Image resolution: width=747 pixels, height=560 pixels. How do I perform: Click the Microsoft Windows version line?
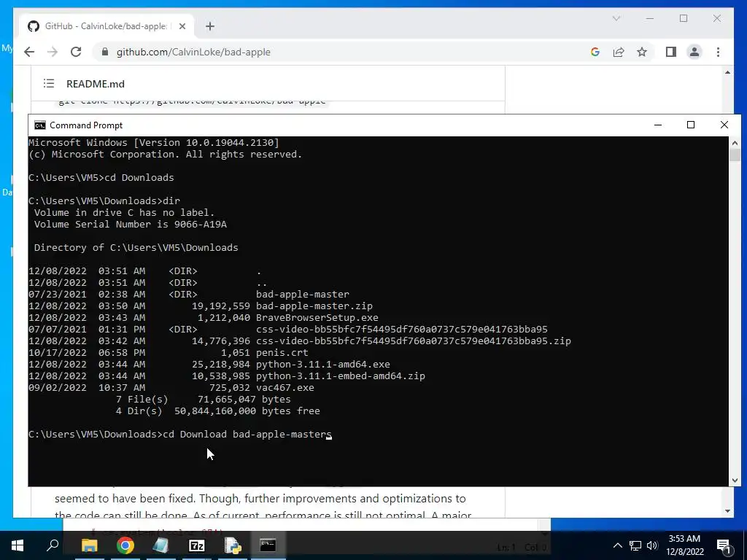tap(154, 142)
